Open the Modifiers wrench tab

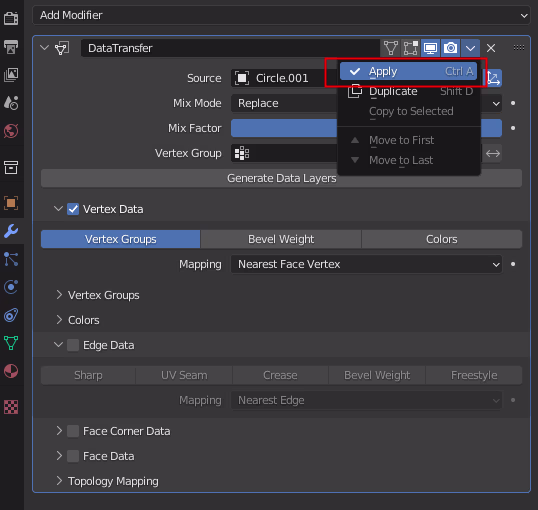pyautogui.click(x=11, y=231)
